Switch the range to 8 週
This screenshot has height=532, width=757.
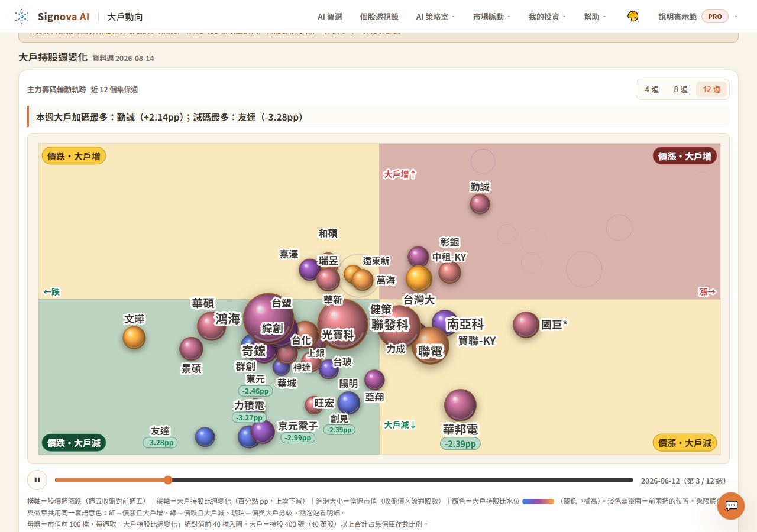[681, 89]
